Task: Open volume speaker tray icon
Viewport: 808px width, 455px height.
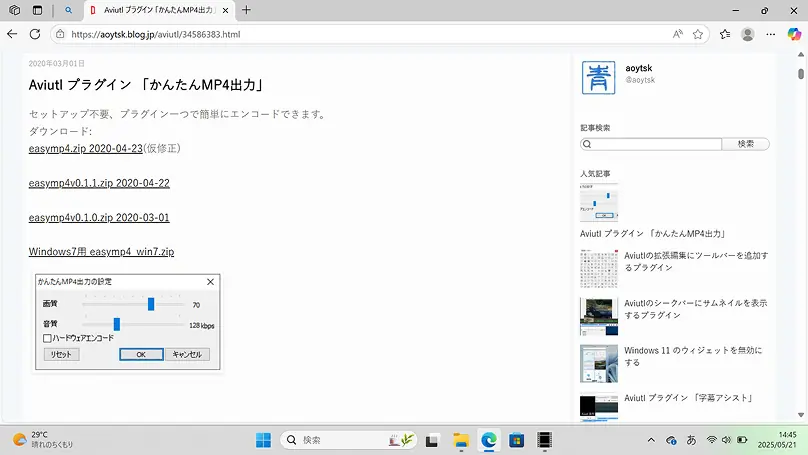Action: click(727, 440)
